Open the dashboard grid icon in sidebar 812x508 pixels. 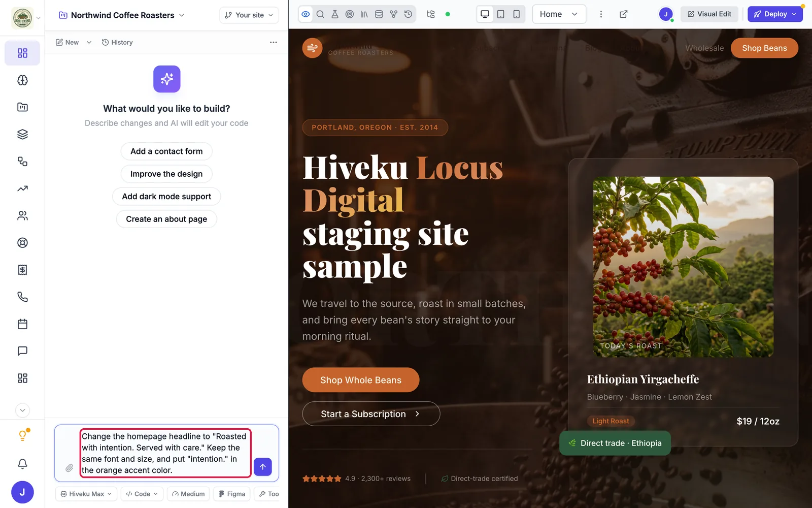tap(22, 53)
